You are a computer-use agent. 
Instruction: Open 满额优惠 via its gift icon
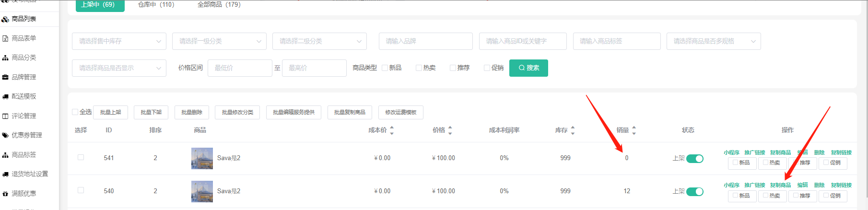click(5, 194)
